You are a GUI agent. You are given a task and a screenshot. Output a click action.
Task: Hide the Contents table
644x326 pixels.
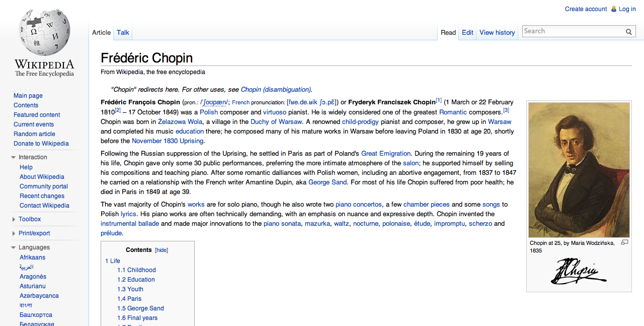tap(162, 250)
